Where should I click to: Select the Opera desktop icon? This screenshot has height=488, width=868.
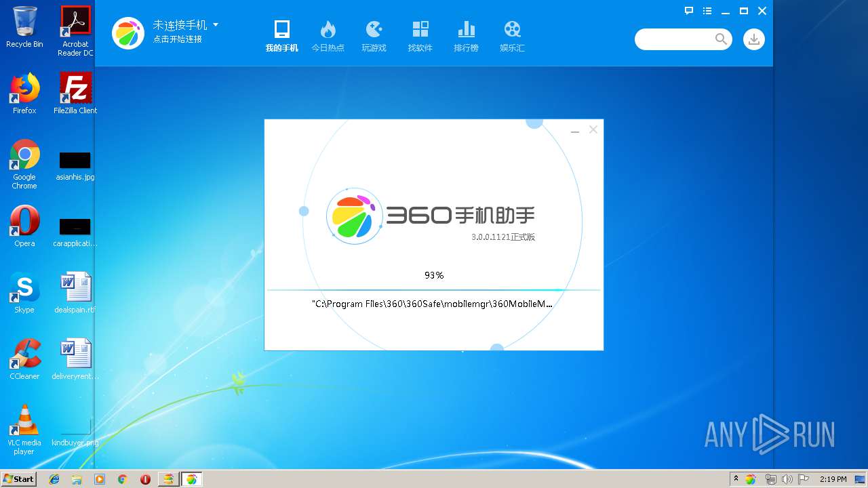[24, 226]
